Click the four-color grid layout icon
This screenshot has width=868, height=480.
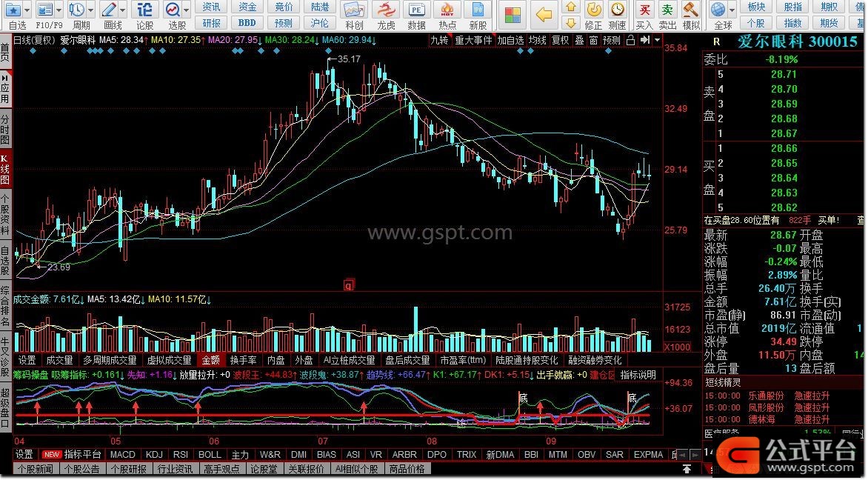point(512,15)
